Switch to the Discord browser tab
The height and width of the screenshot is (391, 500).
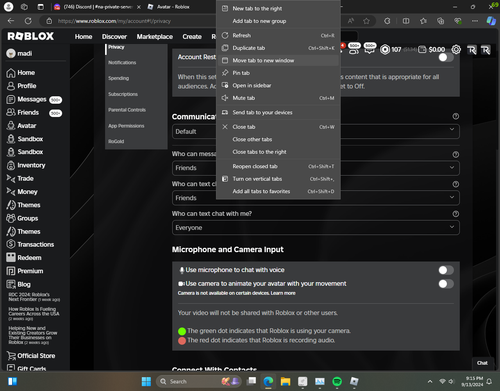pyautogui.click(x=97, y=7)
